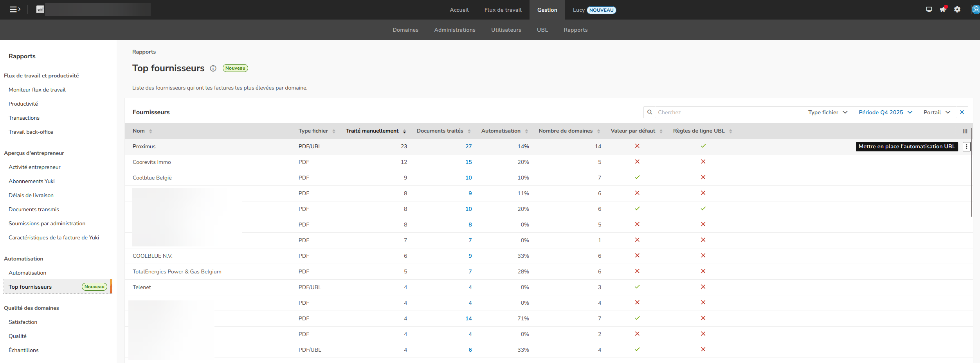Select Top fournisseurs in sidebar
980x363 pixels.
(58, 287)
